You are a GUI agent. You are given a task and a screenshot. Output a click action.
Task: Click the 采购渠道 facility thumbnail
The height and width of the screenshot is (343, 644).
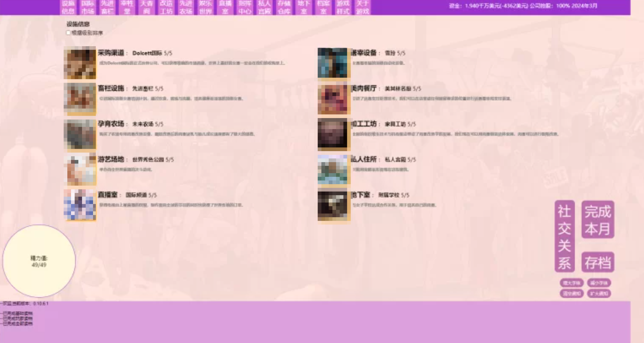(80, 63)
